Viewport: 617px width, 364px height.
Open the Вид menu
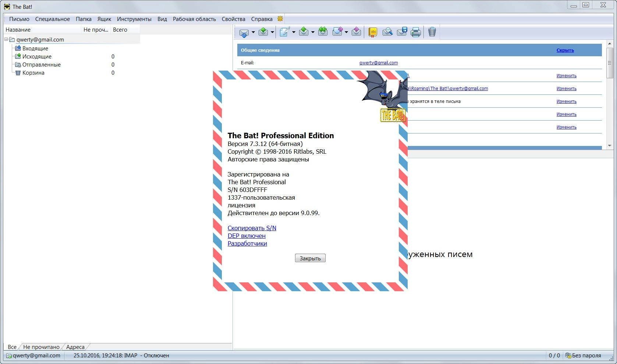point(162,19)
